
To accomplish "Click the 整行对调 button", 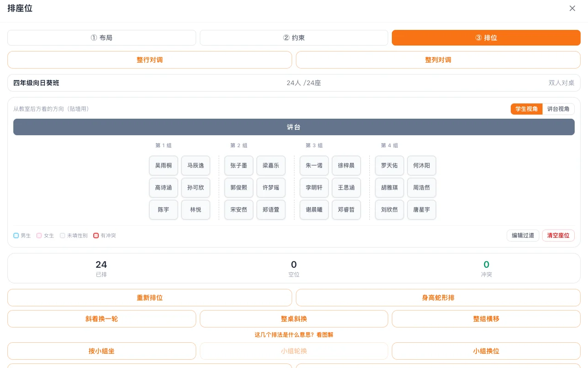I will 150,60.
